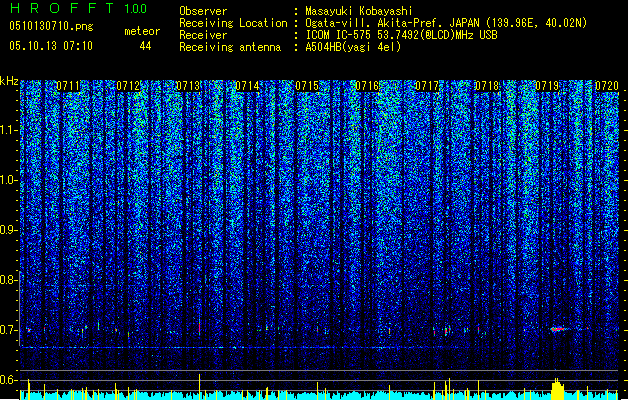Select the 0717 time marker
629x400 pixels.
[x=427, y=86]
